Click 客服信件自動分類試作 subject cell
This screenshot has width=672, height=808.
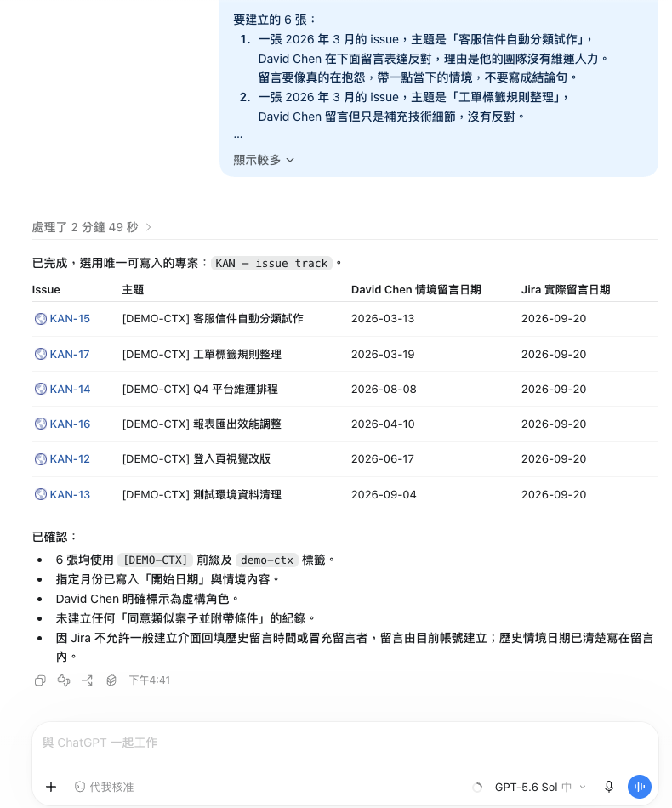(x=213, y=319)
